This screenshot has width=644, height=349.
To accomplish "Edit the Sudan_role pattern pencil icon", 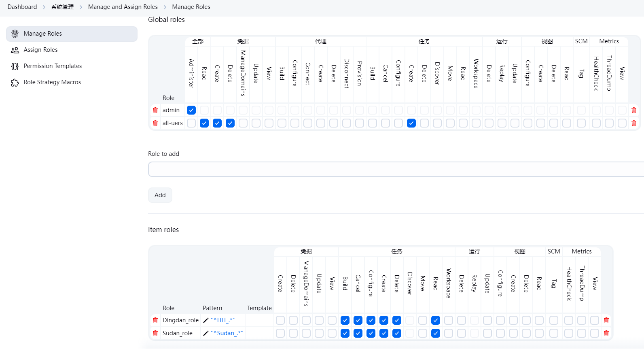I will click(x=206, y=333).
